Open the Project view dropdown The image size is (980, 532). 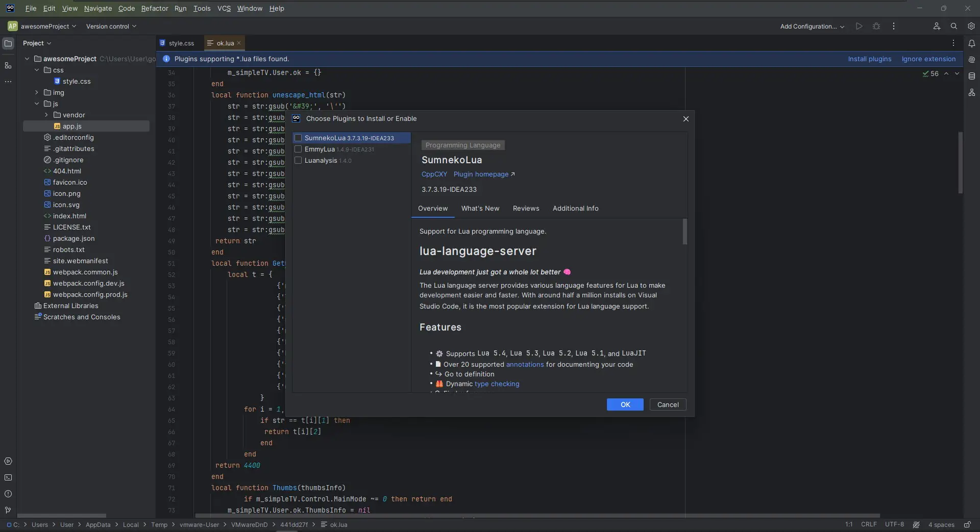point(37,43)
